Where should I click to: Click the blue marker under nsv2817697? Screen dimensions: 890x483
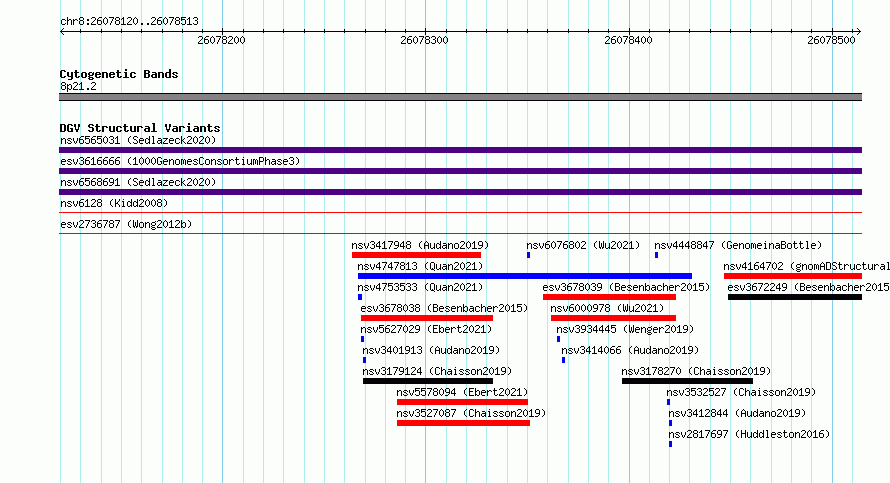pyautogui.click(x=670, y=444)
